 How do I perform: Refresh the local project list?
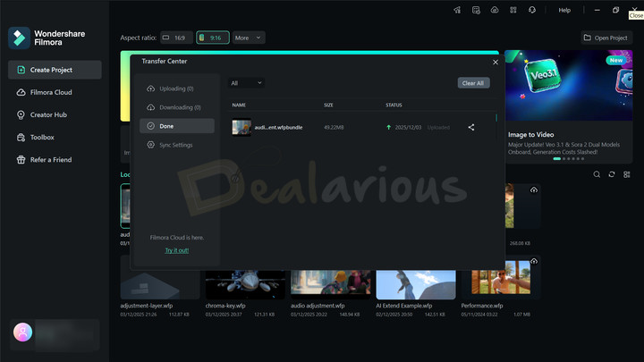coord(612,174)
